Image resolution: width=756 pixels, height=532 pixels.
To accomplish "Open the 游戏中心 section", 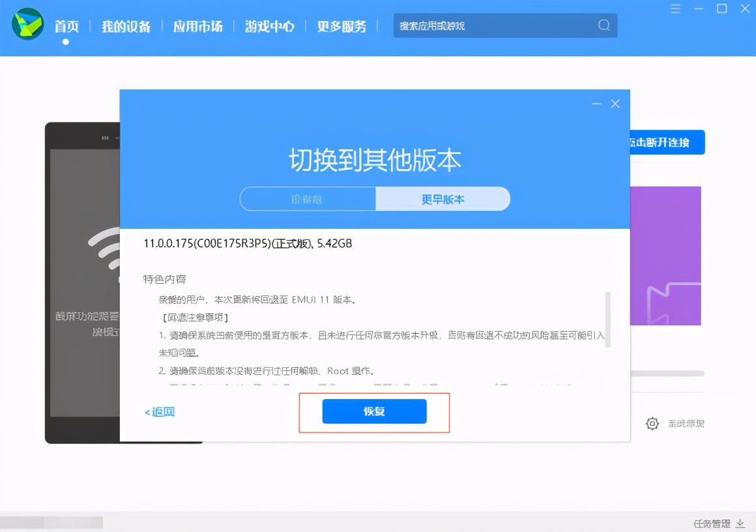I will click(x=269, y=26).
